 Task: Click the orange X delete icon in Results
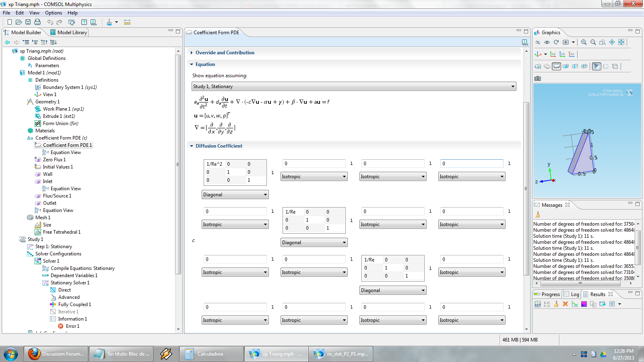[565, 304]
